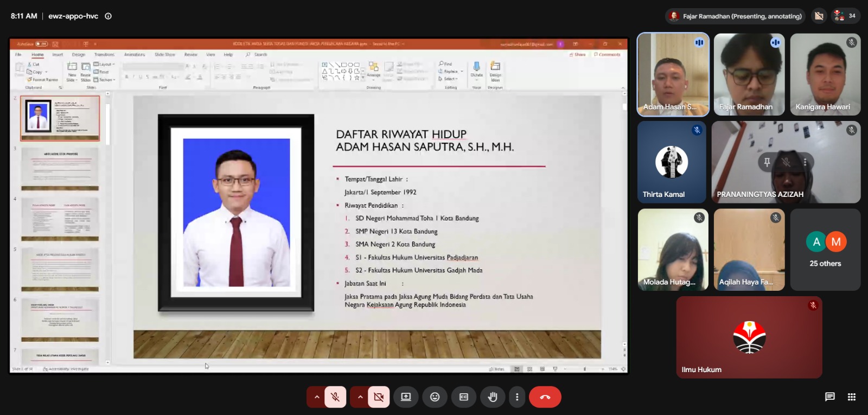Click Notes in PowerPoint status bar
The width and height of the screenshot is (868, 415).
pos(496,369)
